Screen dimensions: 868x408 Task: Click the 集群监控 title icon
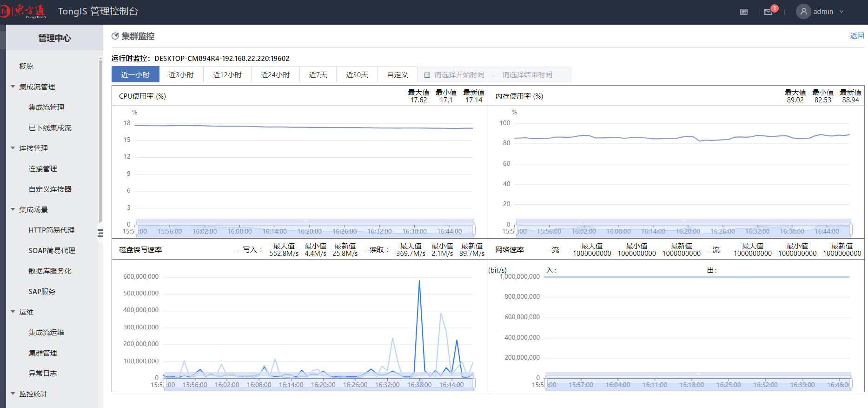coord(115,36)
